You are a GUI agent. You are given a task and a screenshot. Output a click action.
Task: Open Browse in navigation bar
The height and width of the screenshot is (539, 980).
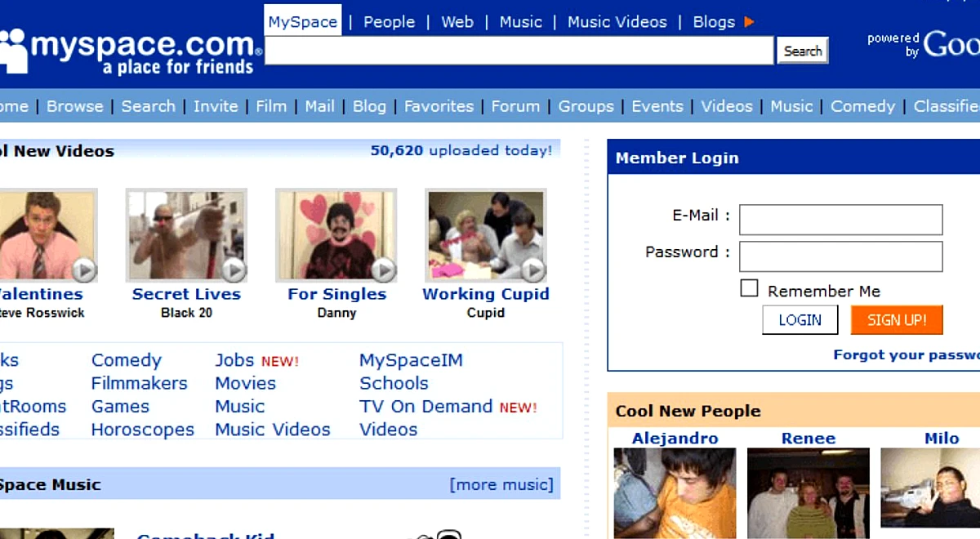click(75, 106)
